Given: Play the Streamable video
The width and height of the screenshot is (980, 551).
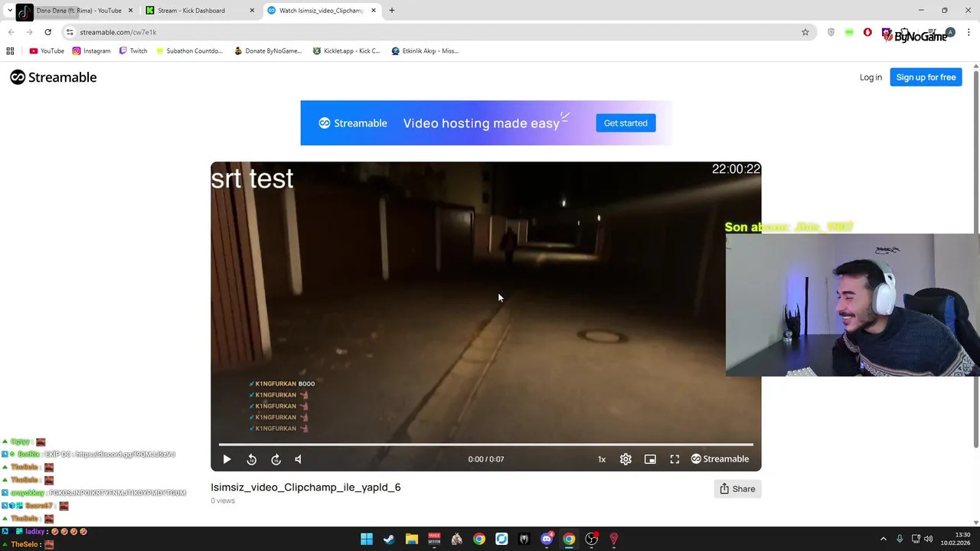Looking at the screenshot, I should [x=227, y=459].
